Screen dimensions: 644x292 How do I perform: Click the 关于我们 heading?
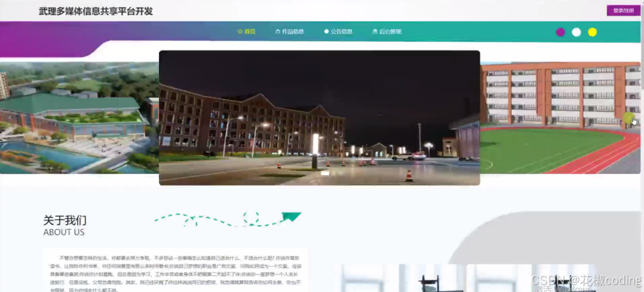tap(65, 220)
